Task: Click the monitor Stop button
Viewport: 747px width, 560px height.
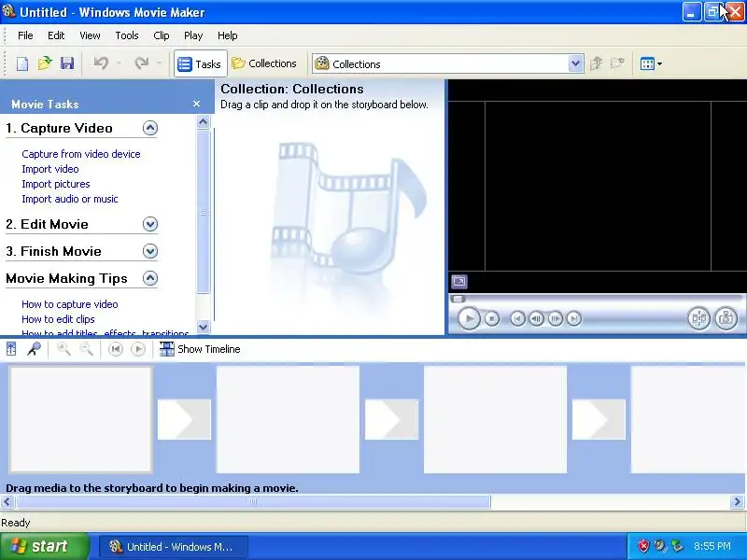Action: coord(492,318)
